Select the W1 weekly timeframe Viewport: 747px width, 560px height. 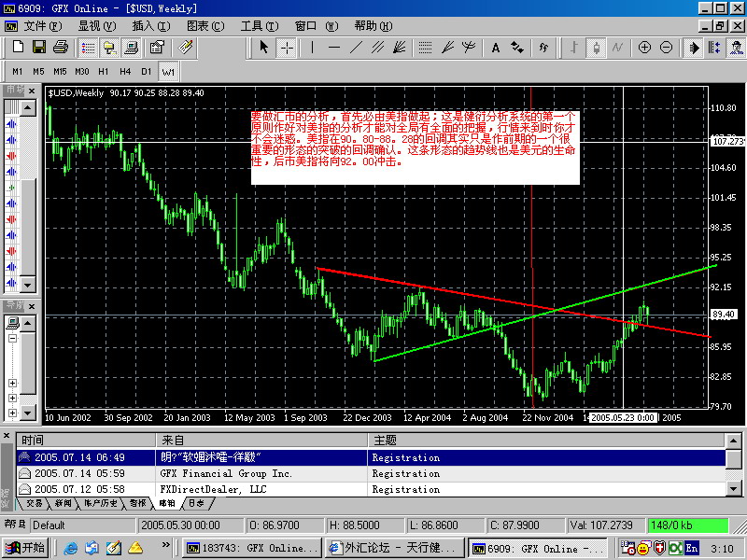[x=168, y=72]
